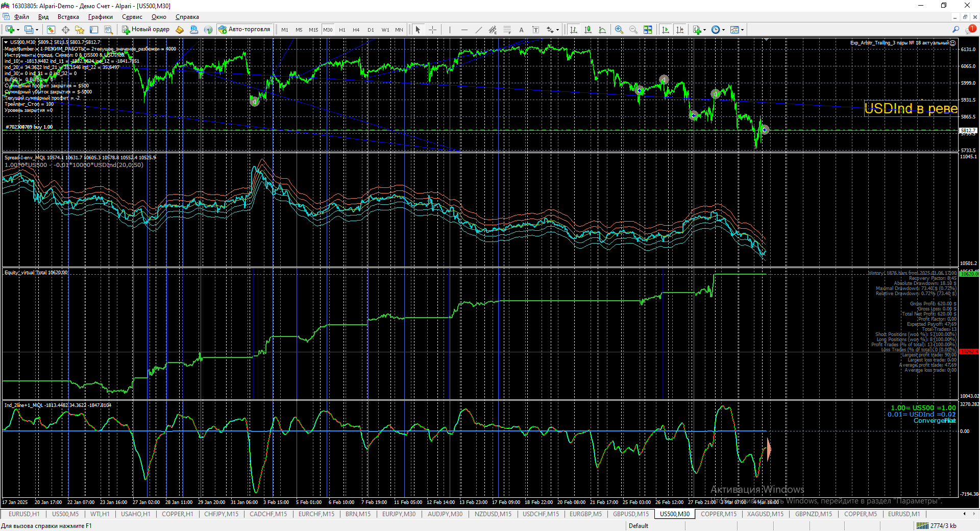Image resolution: width=980 pixels, height=531 pixels.
Task: Select the text label tool
Action: tap(521, 30)
